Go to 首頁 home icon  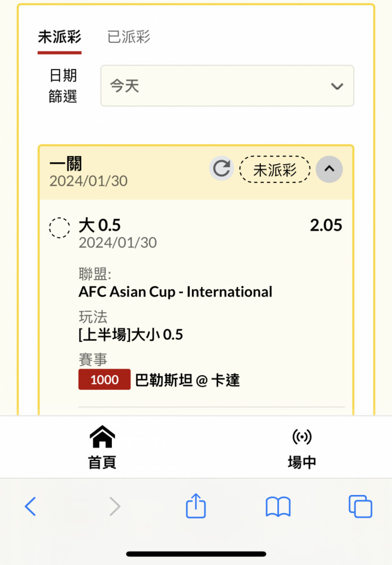pos(102,447)
